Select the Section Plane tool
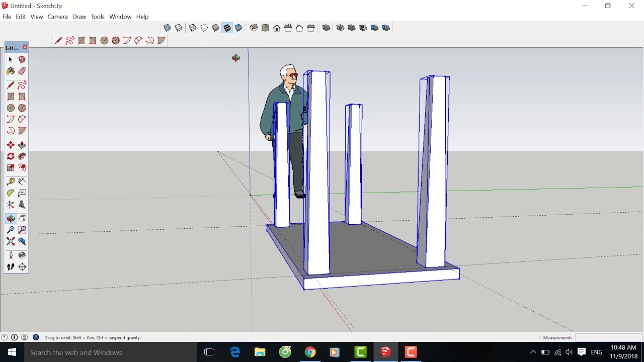 pyautogui.click(x=22, y=267)
